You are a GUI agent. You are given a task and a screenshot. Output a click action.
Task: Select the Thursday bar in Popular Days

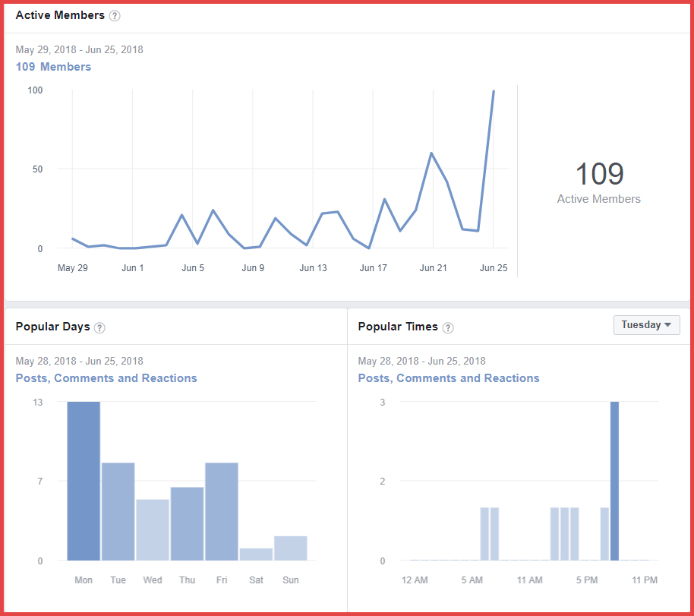coord(187,523)
